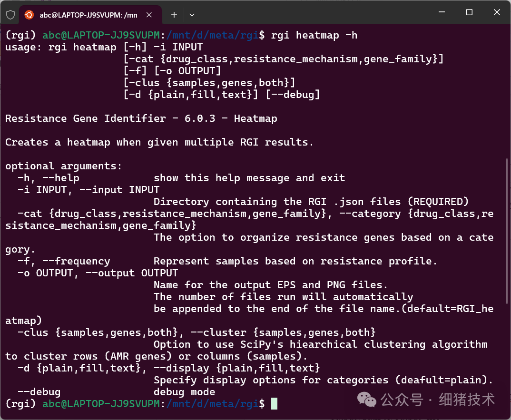Click the Resistance Gene Identifier heading line
511x420 pixels.
click(141, 118)
